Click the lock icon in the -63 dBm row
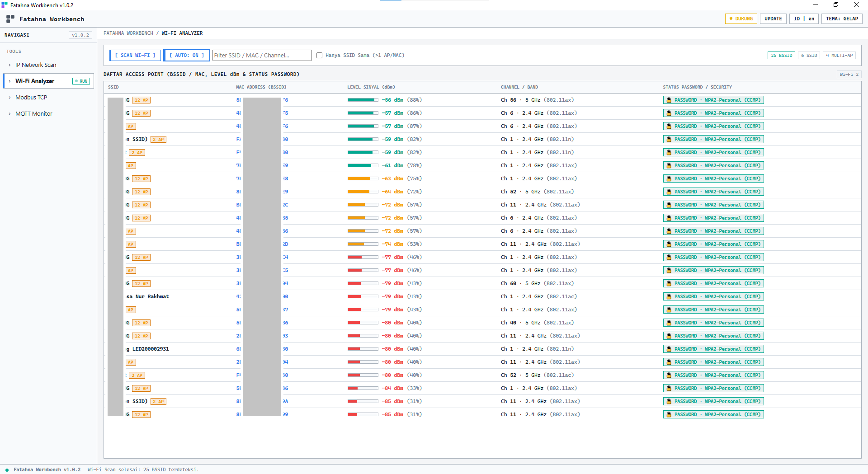 (669, 179)
